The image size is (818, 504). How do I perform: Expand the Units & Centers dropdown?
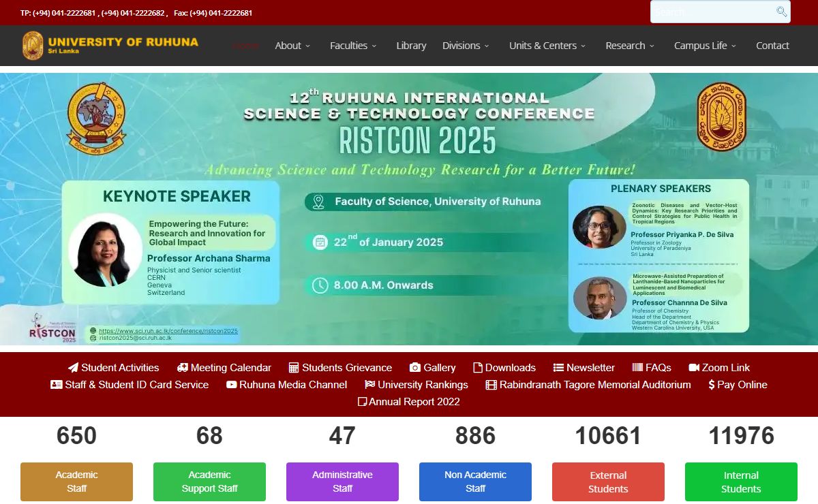tap(547, 46)
